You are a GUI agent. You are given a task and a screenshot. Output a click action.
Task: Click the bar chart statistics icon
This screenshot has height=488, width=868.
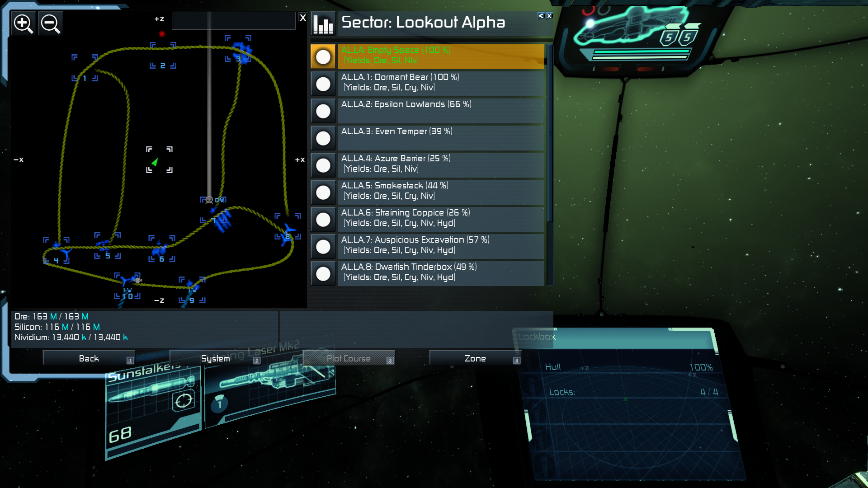[x=323, y=23]
